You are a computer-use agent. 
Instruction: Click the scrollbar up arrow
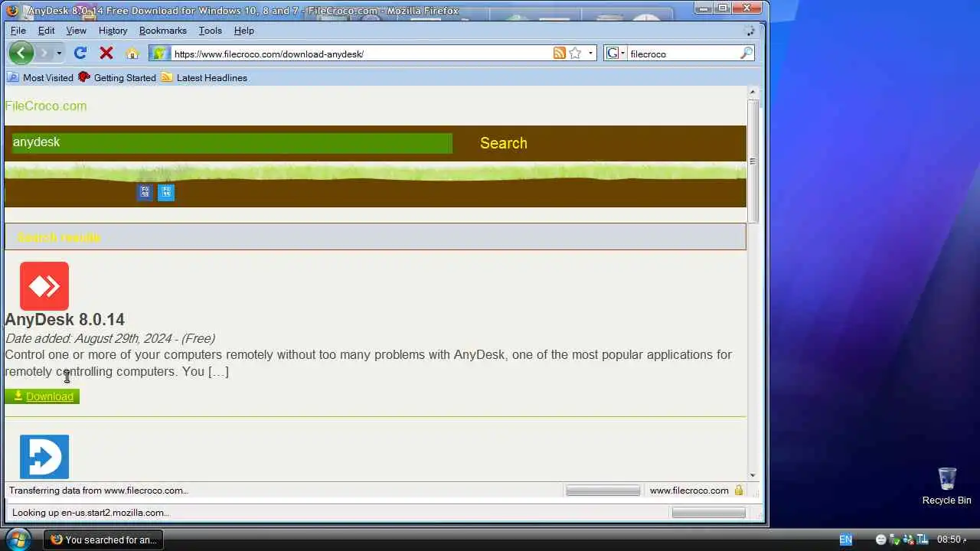[753, 92]
